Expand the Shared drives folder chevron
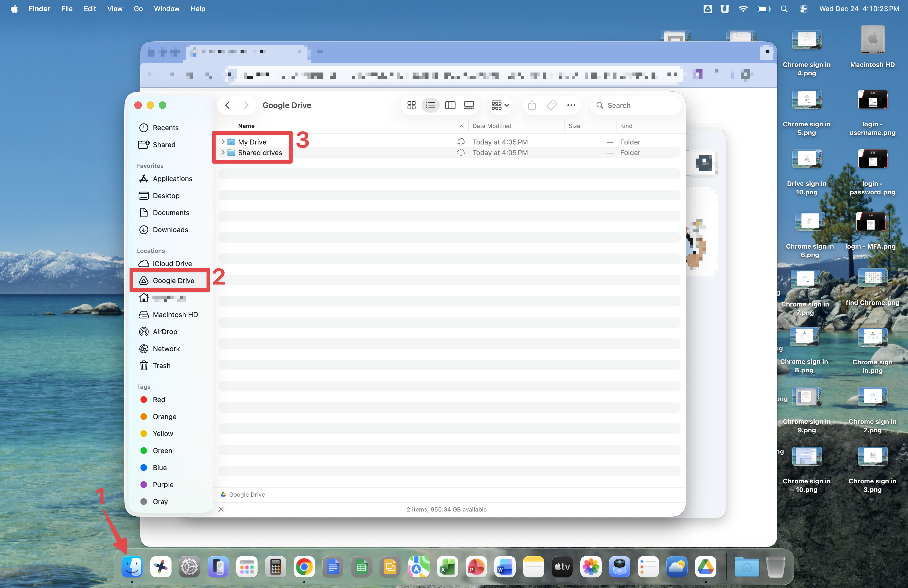This screenshot has width=908, height=588. (223, 152)
